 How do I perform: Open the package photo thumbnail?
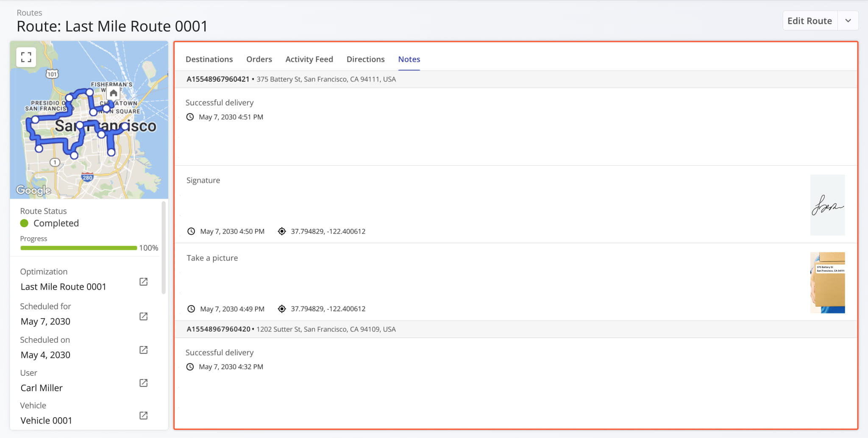(827, 283)
